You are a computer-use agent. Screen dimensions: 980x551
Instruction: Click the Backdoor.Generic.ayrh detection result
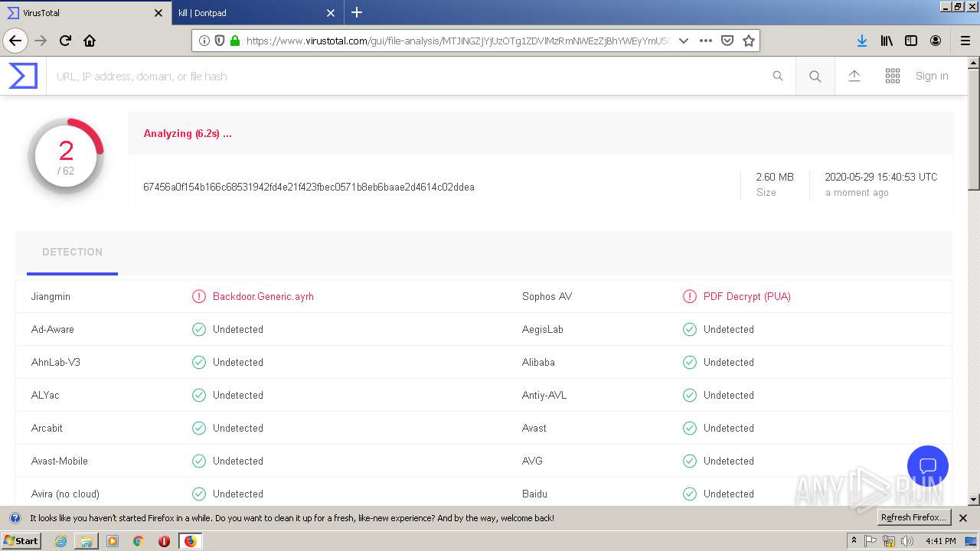[x=263, y=296]
